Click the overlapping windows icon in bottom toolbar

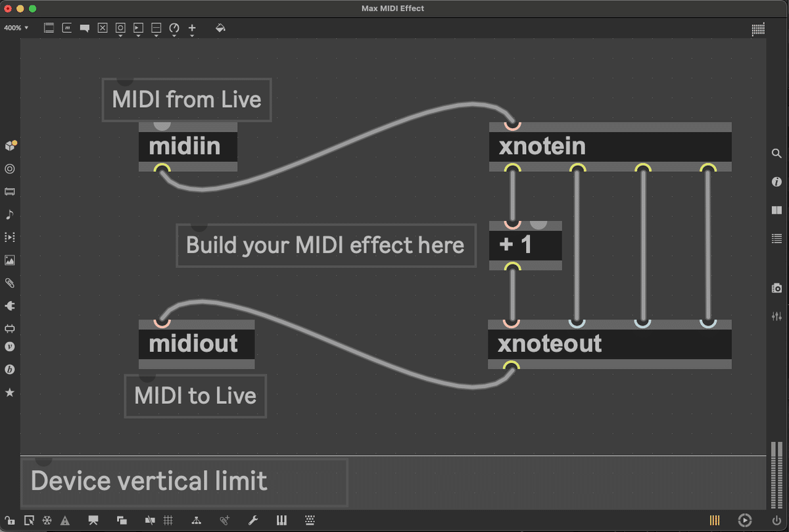click(122, 520)
